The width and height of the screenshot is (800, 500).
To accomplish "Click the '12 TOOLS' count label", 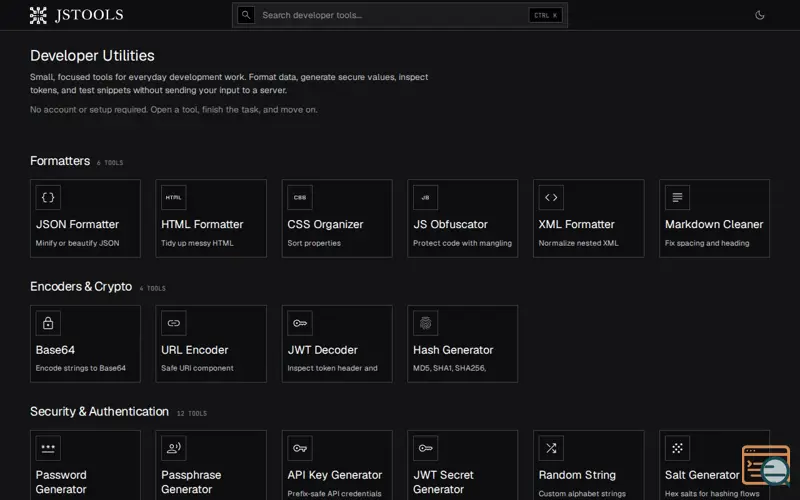I will (192, 413).
